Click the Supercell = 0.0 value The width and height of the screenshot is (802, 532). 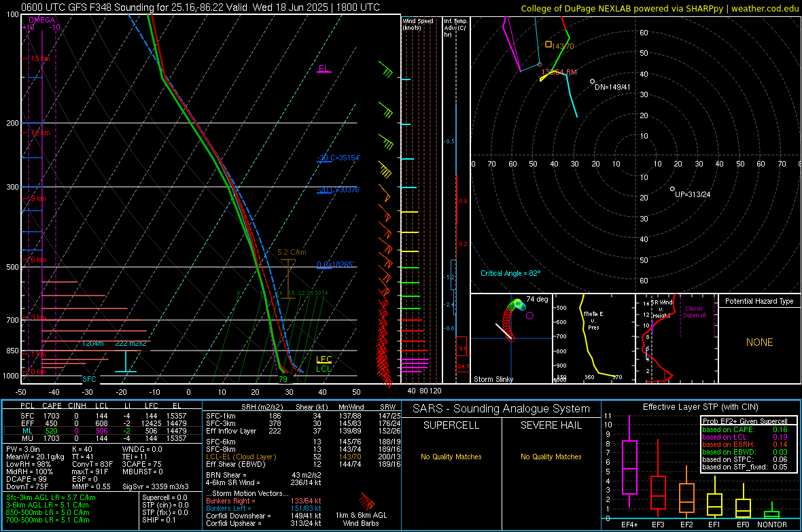(x=164, y=497)
